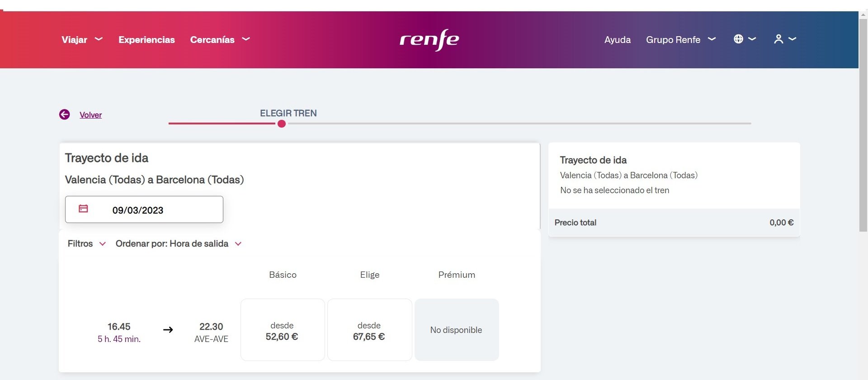The image size is (868, 380).
Task: Open the Grupo Renfe dropdown
Action: tap(680, 40)
